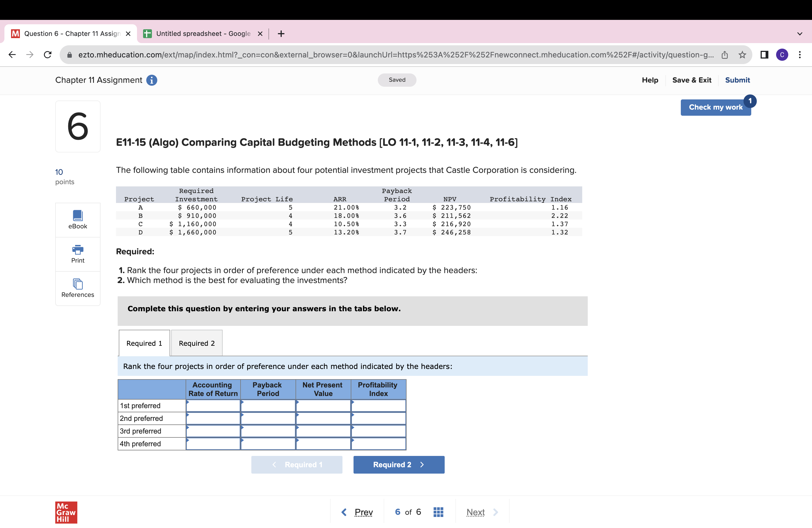Open Chrome's three-dot menu
This screenshot has width=812, height=528.
pyautogui.click(x=800, y=55)
